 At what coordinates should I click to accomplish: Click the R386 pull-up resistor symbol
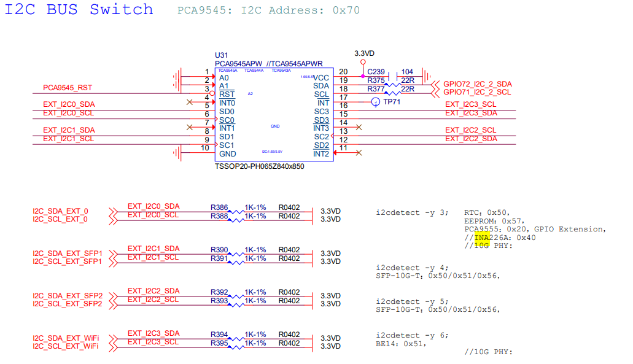(236, 211)
